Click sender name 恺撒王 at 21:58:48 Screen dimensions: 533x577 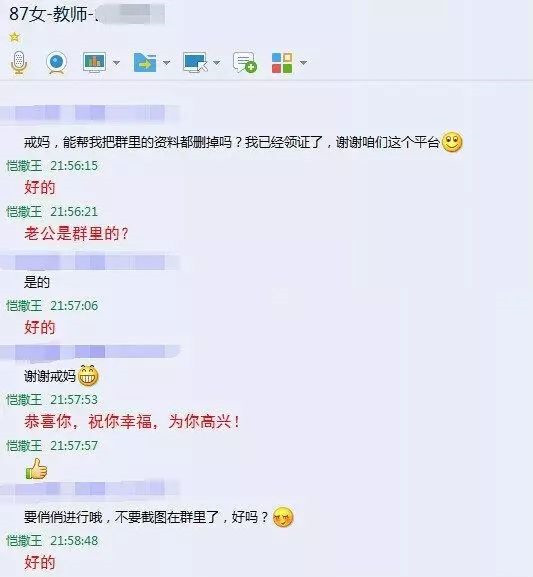point(24,541)
